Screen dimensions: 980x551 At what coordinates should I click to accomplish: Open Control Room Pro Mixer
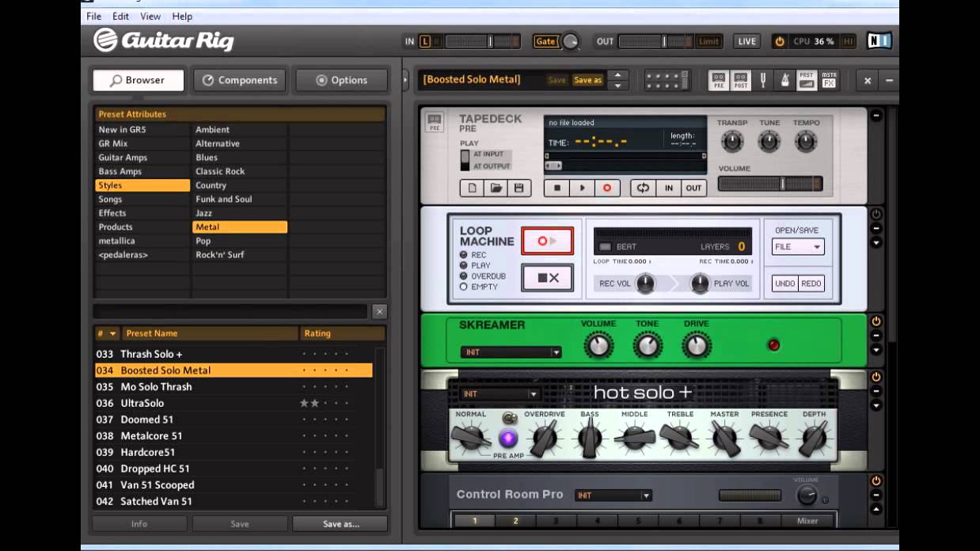[x=807, y=521]
